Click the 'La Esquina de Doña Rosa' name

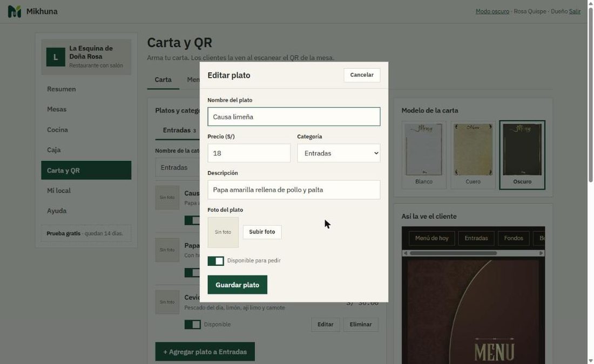click(91, 53)
